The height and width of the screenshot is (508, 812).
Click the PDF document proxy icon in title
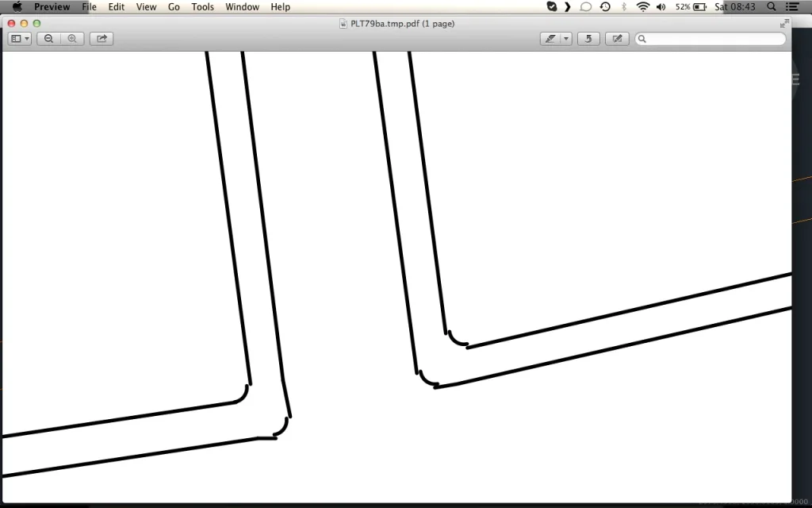(x=343, y=23)
